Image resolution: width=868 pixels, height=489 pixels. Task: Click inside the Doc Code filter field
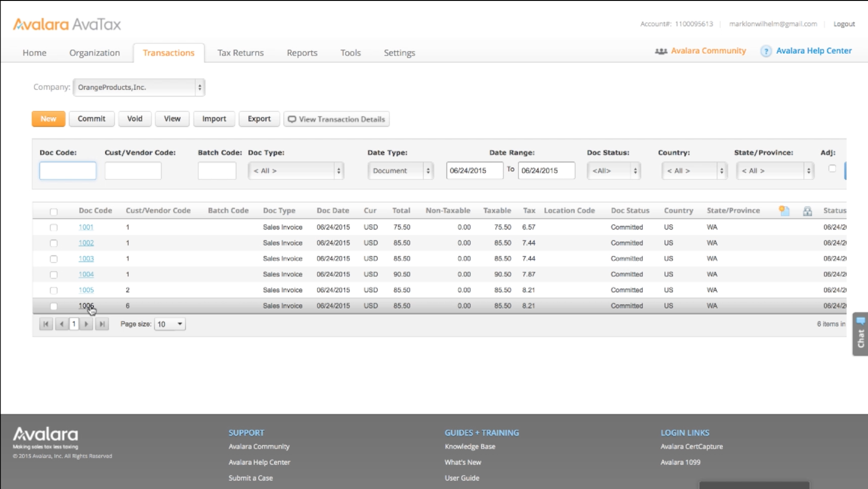pos(68,171)
